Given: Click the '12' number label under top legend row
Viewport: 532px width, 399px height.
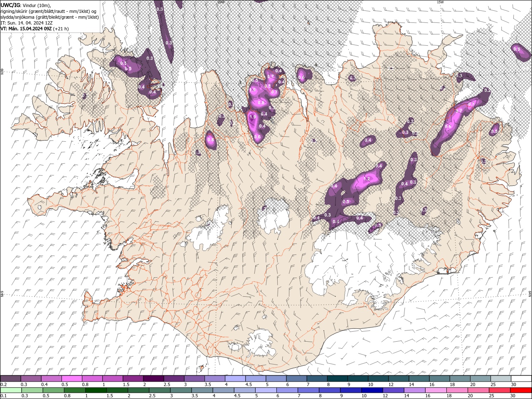Looking at the screenshot, I should click(x=391, y=384).
